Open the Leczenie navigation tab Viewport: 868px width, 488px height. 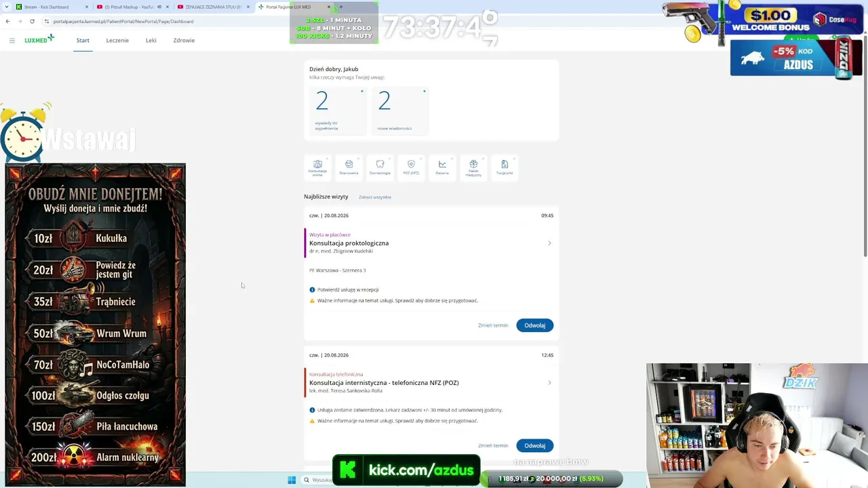point(117,41)
